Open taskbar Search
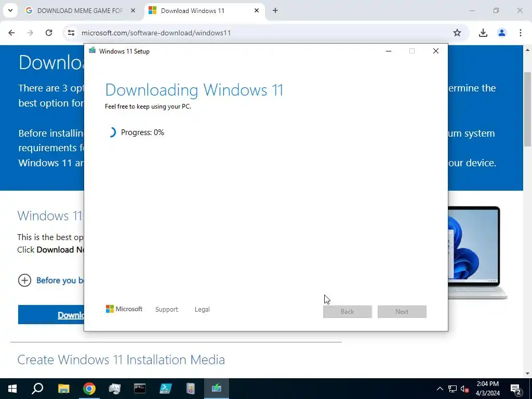Viewport: 532px width, 399px height. [x=37, y=389]
